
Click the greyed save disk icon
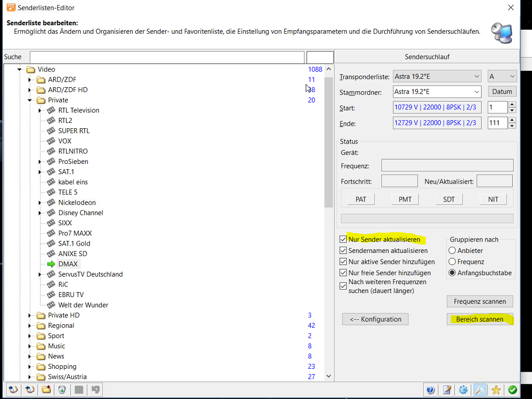tap(79, 390)
